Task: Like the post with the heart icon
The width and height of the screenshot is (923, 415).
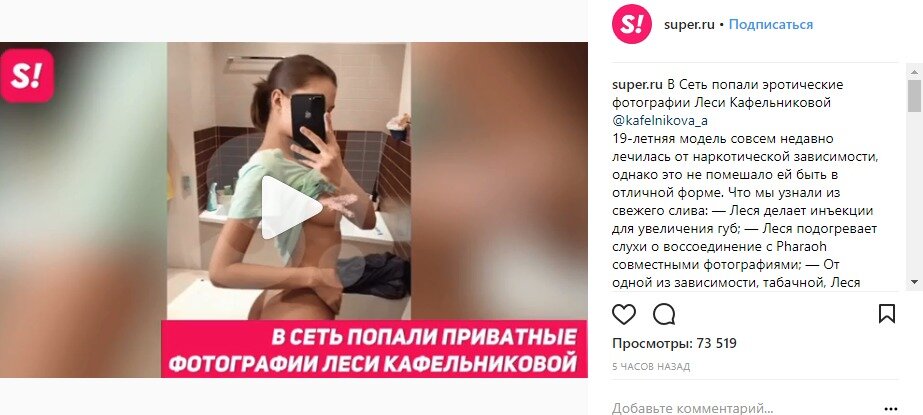Action: (623, 314)
